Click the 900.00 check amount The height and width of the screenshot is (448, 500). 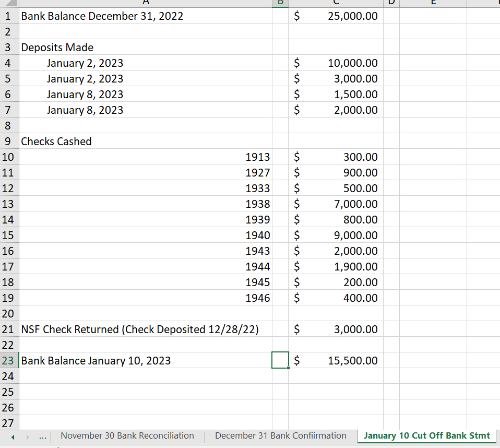click(x=336, y=172)
